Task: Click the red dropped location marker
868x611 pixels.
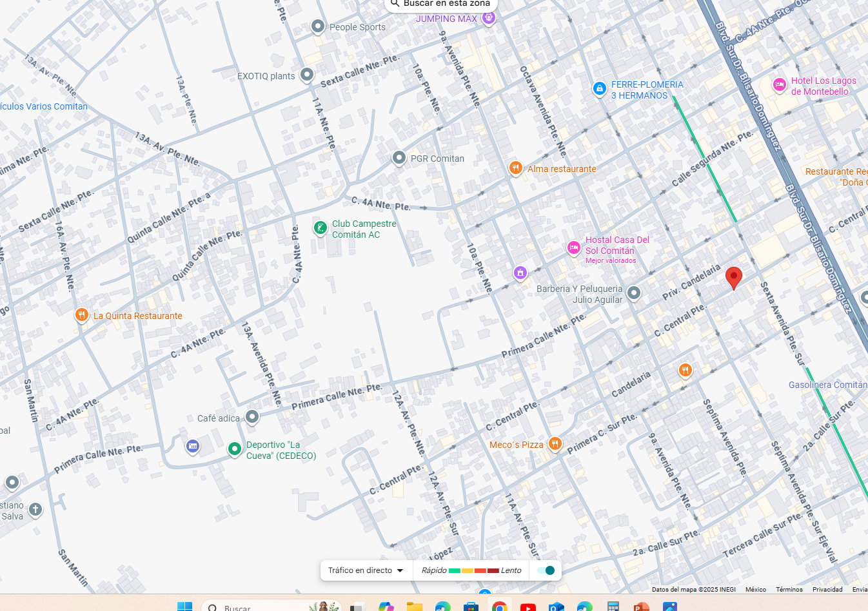Action: (733, 278)
